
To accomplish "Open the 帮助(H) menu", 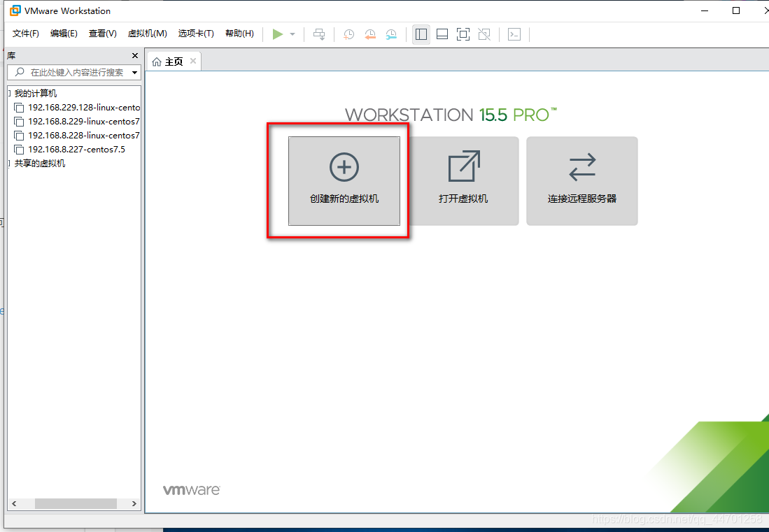I will tap(239, 34).
